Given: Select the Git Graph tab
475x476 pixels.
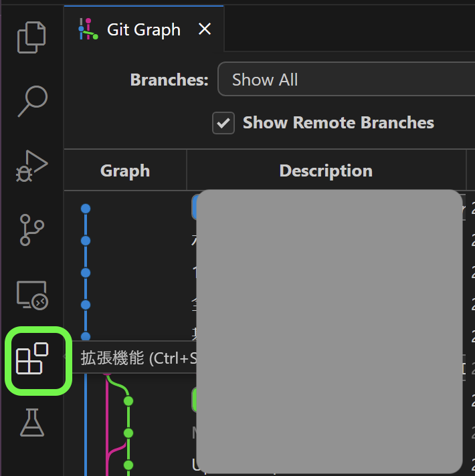Looking at the screenshot, I should click(x=144, y=29).
